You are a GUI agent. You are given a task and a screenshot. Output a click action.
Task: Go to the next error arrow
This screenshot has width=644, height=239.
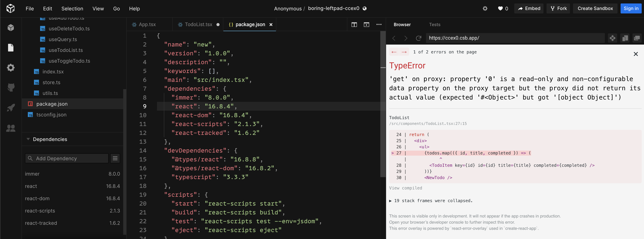pyautogui.click(x=404, y=52)
